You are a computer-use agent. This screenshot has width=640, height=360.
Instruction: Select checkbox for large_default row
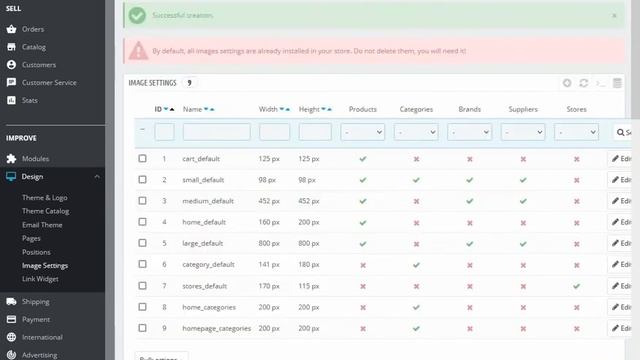tap(142, 243)
